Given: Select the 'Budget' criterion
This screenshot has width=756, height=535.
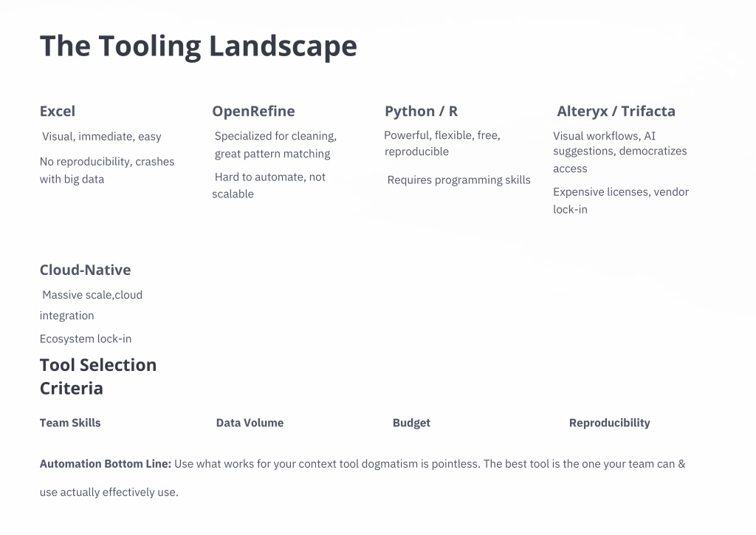Looking at the screenshot, I should pos(411,423).
